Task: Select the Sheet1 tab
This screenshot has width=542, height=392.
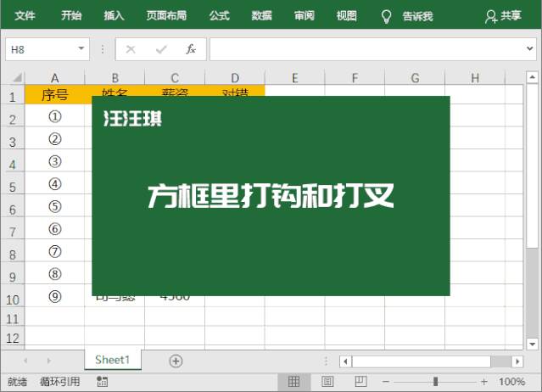Action: pos(112,360)
